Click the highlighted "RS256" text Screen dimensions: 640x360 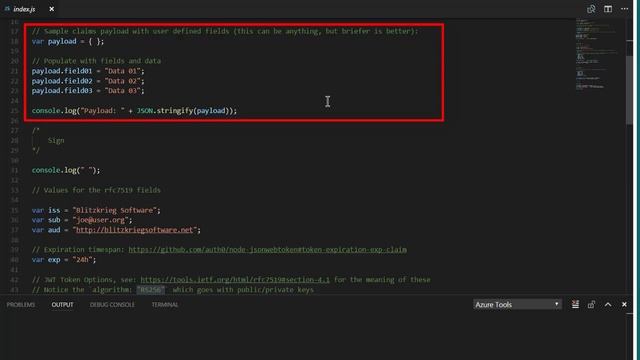(151, 290)
